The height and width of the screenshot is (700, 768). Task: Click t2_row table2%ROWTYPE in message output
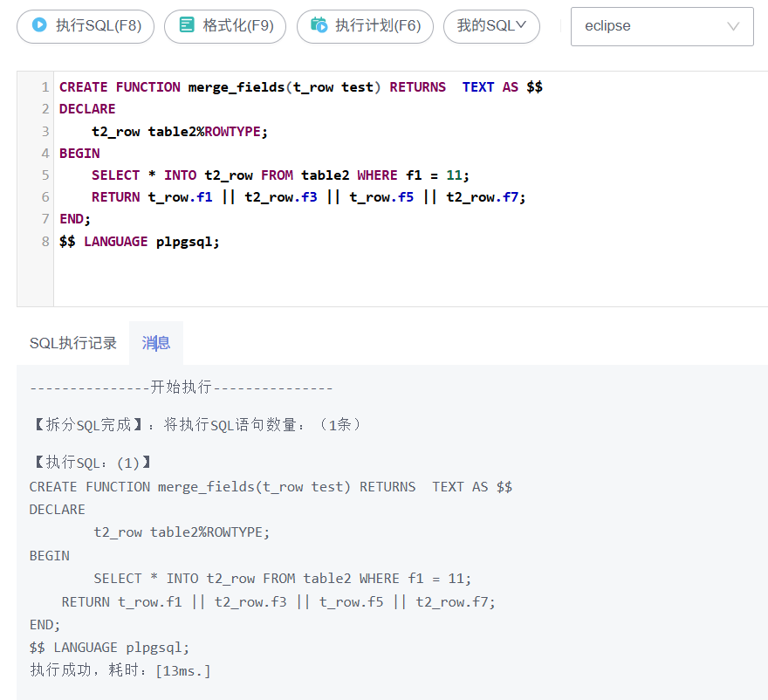(x=182, y=532)
